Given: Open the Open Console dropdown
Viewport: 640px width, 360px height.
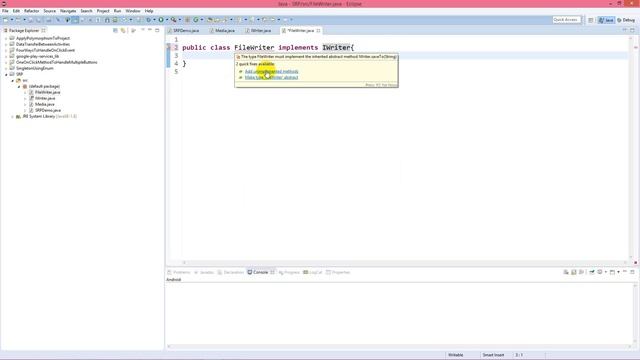Looking at the screenshot, I should pos(618,272).
